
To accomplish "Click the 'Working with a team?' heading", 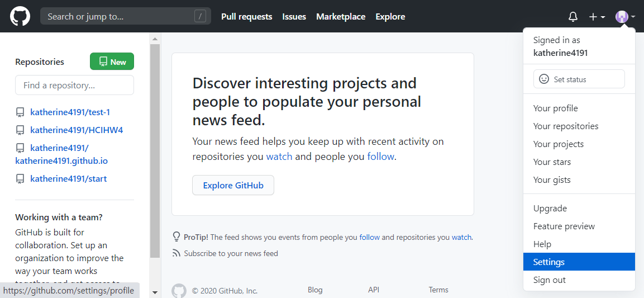I will (x=59, y=217).
